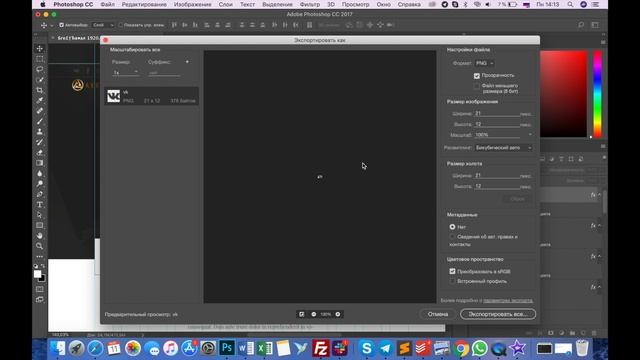
Task: Select the Healing Brush tool
Action: point(40,111)
